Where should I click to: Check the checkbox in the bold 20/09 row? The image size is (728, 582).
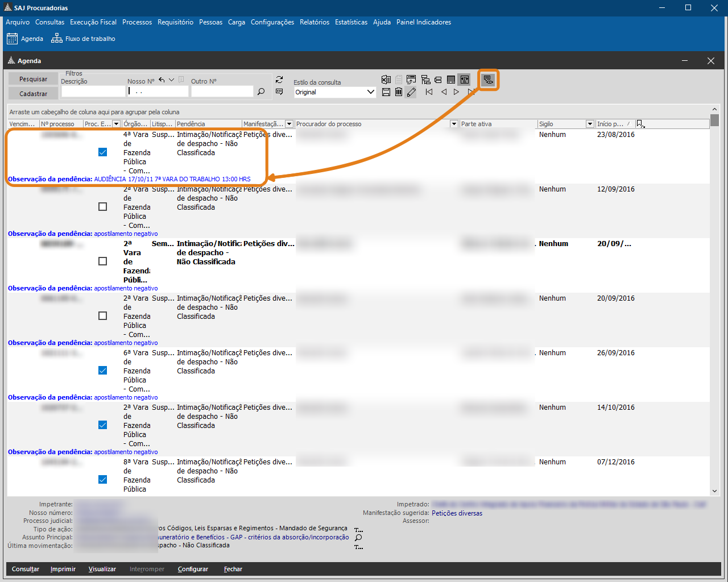[103, 261]
